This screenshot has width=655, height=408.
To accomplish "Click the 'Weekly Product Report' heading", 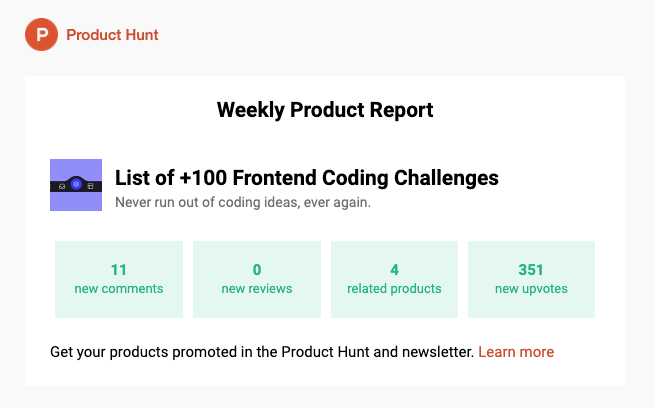I will tap(325, 110).
